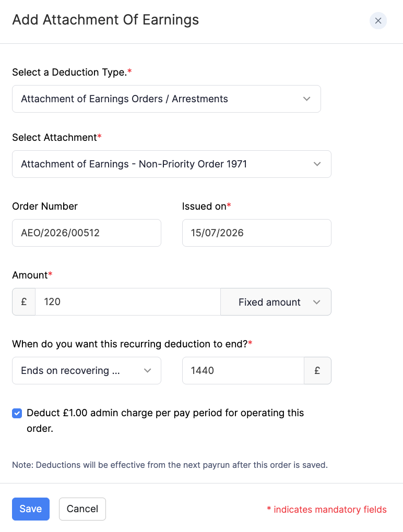Click the 'Deduct £1.00 admin charge' label text

pos(165,420)
